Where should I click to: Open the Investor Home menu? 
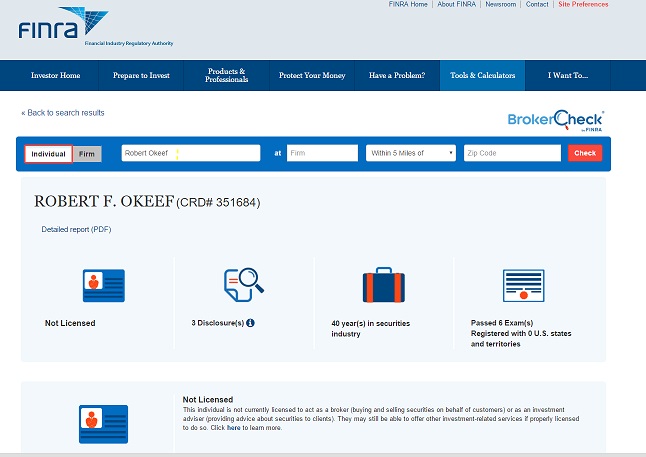coord(56,75)
